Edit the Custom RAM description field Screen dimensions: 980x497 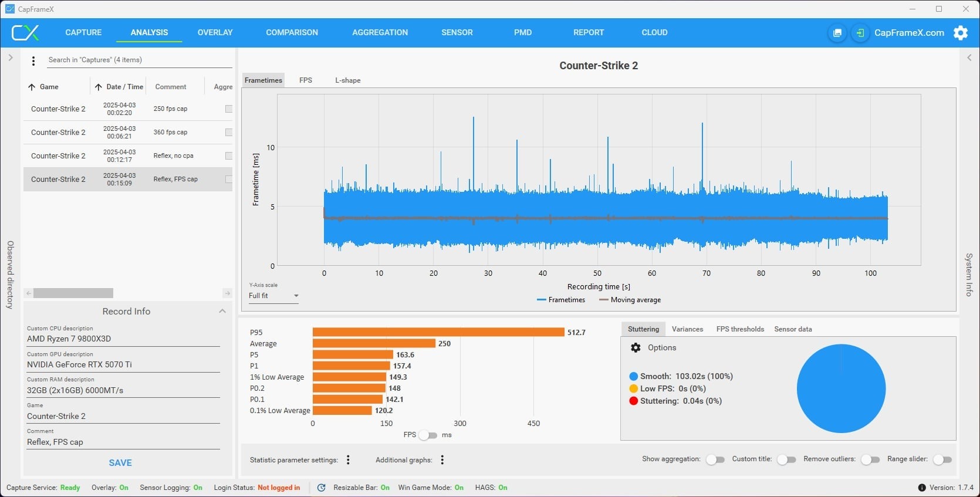click(123, 391)
